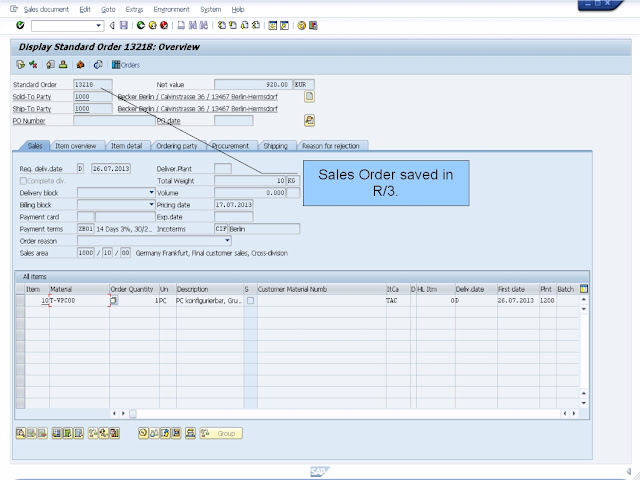
Task: Click the Generate Shortcut icon
Action: [x=284, y=25]
